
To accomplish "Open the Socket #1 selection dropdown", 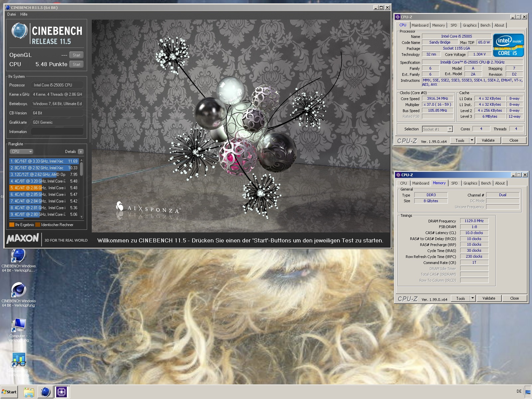I will point(437,129).
